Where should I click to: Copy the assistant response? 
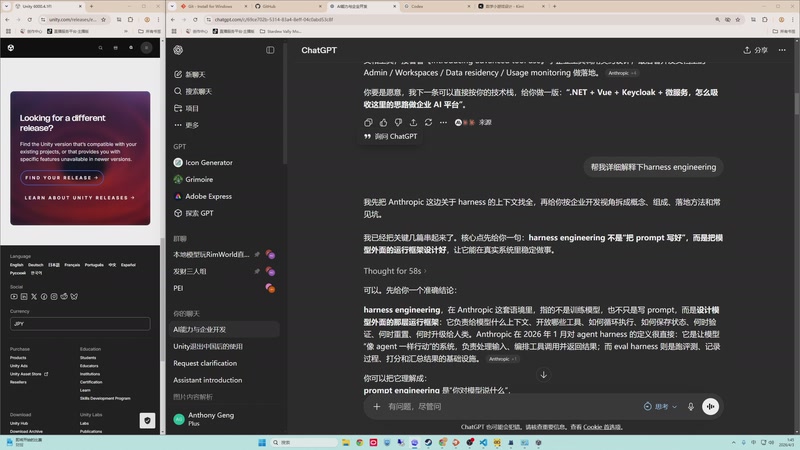pyautogui.click(x=368, y=122)
